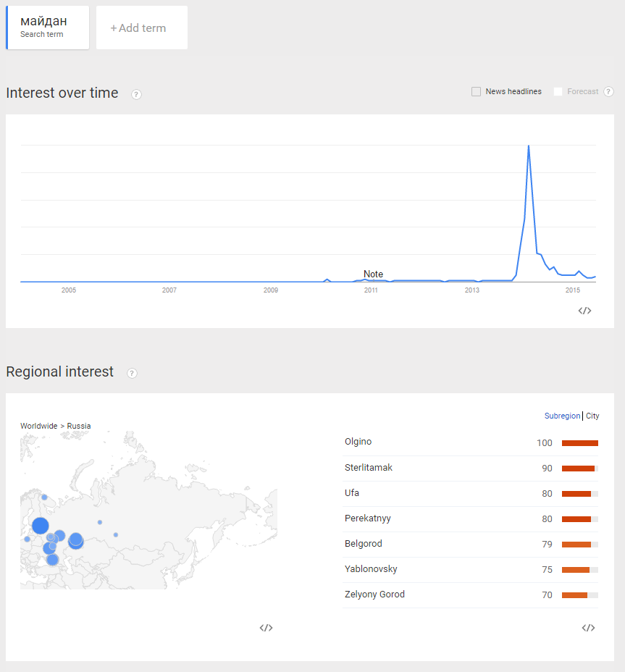Viewport: 625px width, 672px height.
Task: Select Belgorod in the city list
Action: [x=364, y=544]
